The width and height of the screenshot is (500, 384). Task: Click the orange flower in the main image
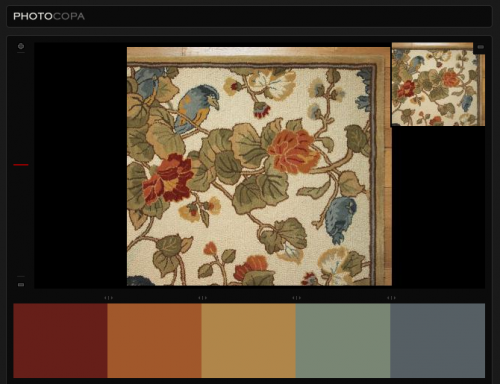coord(293,151)
